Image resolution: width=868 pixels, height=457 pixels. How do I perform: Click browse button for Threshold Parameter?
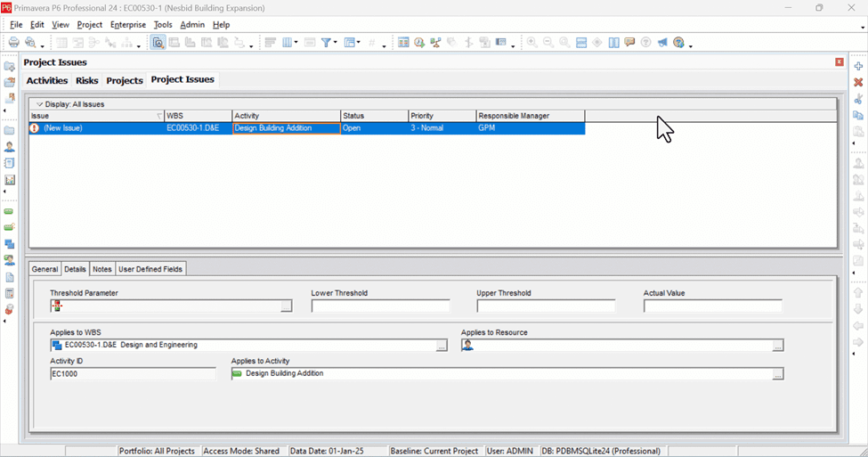coord(286,306)
